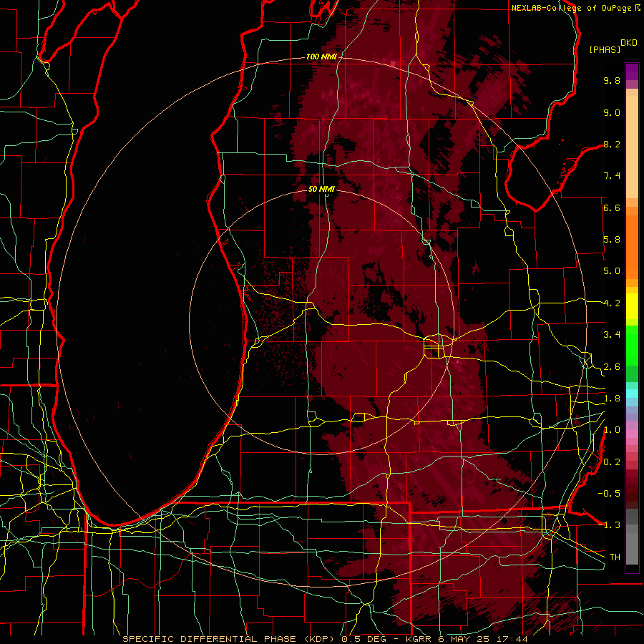This screenshot has height=644, width=644.
Task: Click the 9.0 scale value
Action: point(612,112)
